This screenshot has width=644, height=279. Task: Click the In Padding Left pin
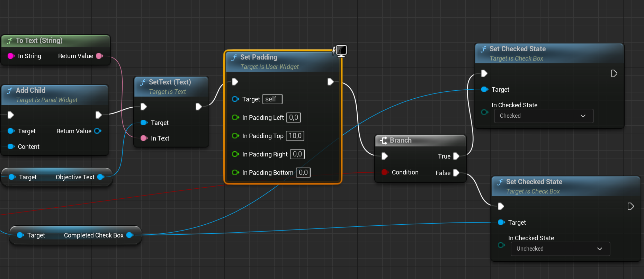[x=235, y=117]
